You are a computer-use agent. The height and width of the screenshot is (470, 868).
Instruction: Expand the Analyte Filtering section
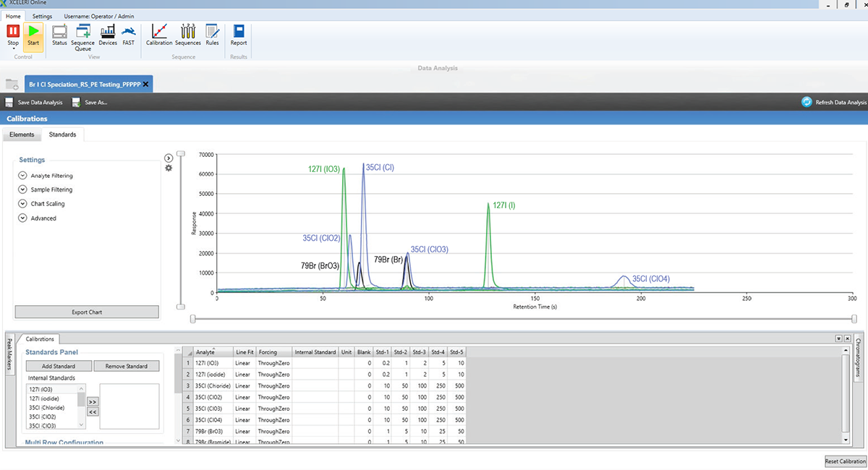pos(23,176)
